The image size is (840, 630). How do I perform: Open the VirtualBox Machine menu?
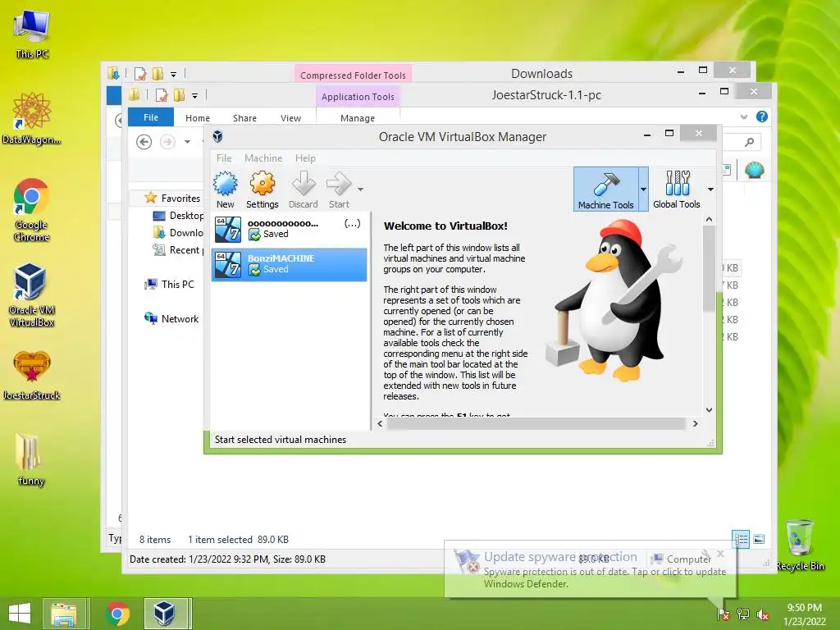(263, 158)
